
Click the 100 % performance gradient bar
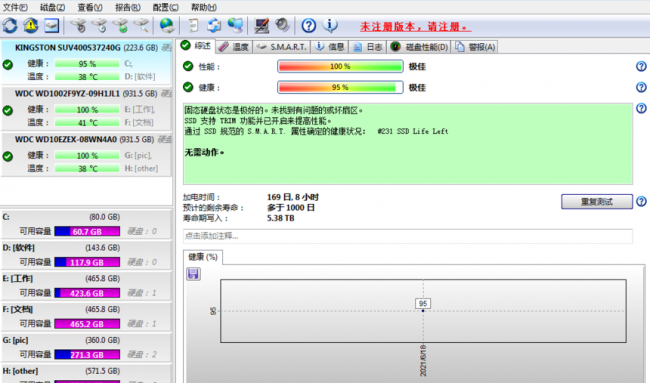pyautogui.click(x=340, y=66)
